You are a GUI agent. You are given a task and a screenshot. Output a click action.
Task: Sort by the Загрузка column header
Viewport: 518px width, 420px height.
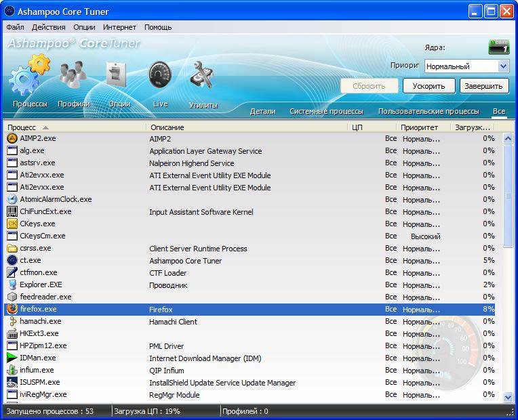pos(473,127)
